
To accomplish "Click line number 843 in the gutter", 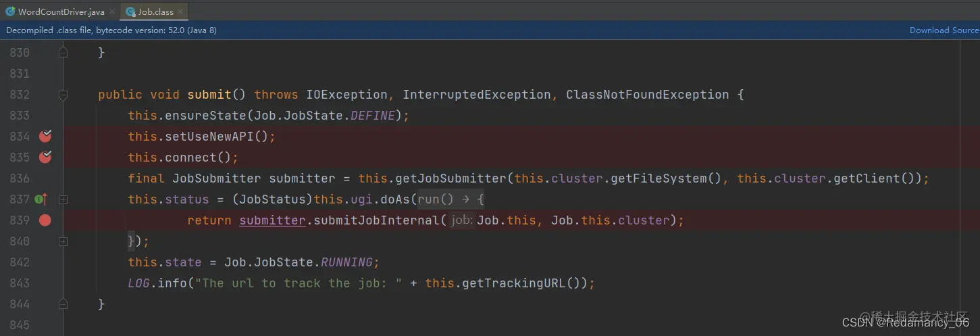I will pos(20,283).
